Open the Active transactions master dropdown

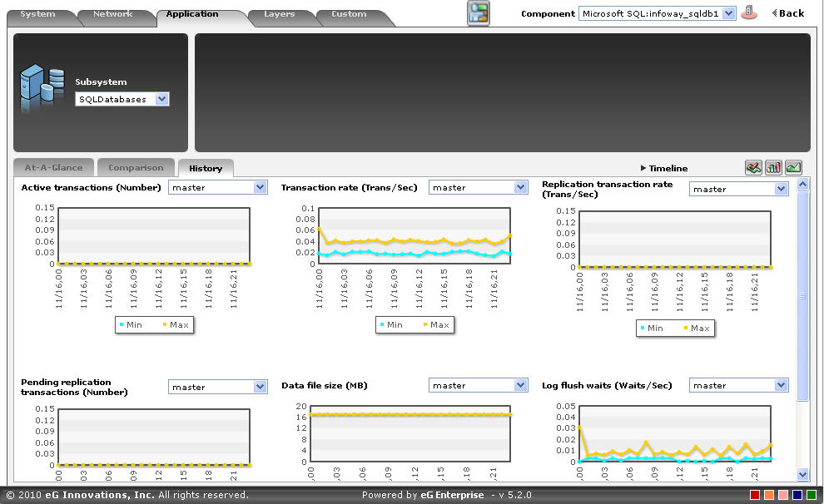[x=217, y=187]
